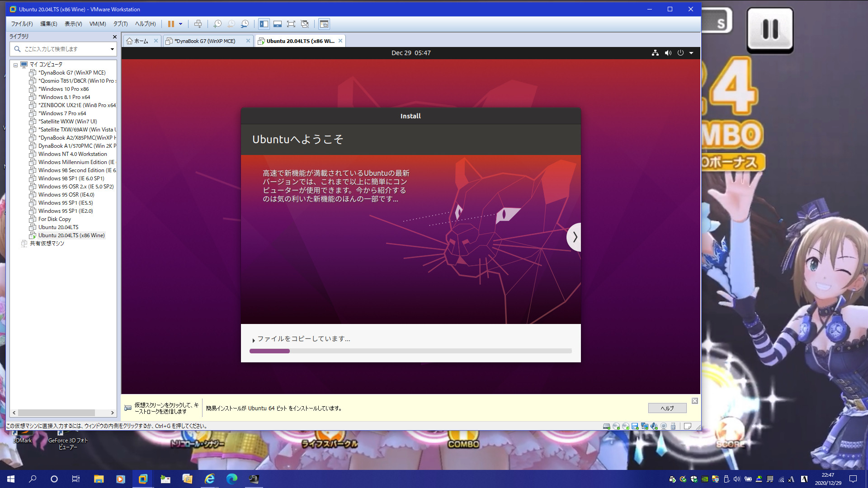Enter full screen mode
The height and width of the screenshot is (488, 868).
point(291,24)
